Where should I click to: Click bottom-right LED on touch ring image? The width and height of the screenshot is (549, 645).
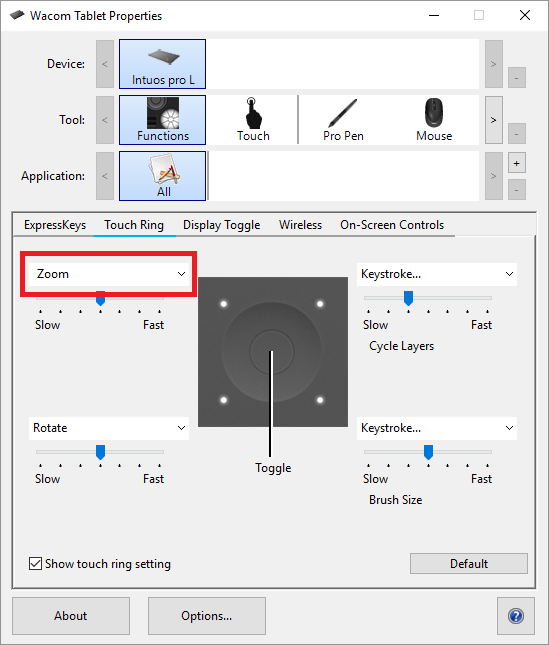coord(320,400)
